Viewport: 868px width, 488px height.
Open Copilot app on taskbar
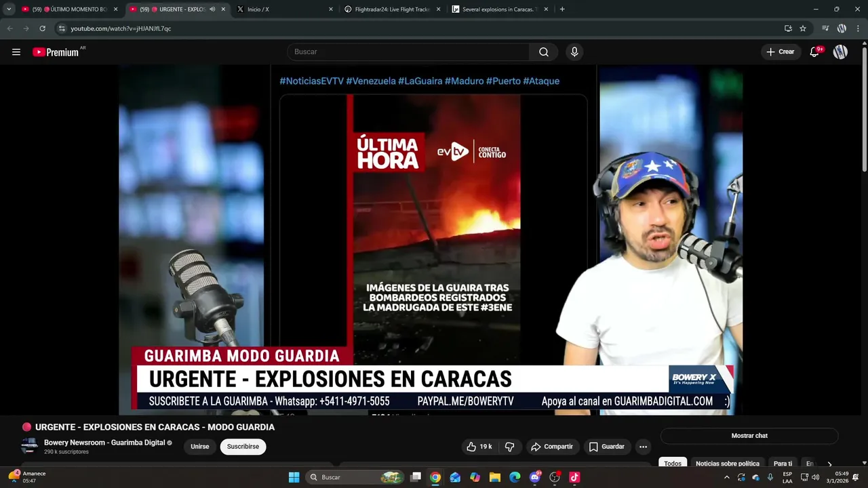pos(475,477)
